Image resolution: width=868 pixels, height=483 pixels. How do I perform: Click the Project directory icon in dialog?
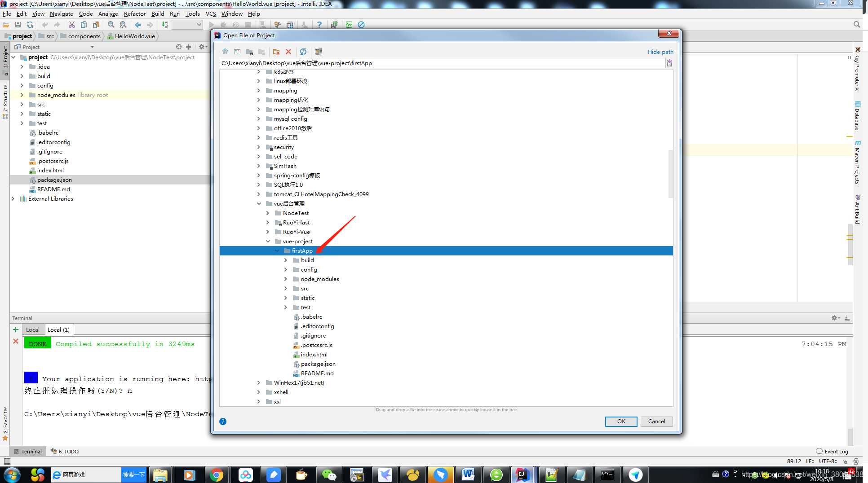pos(249,52)
